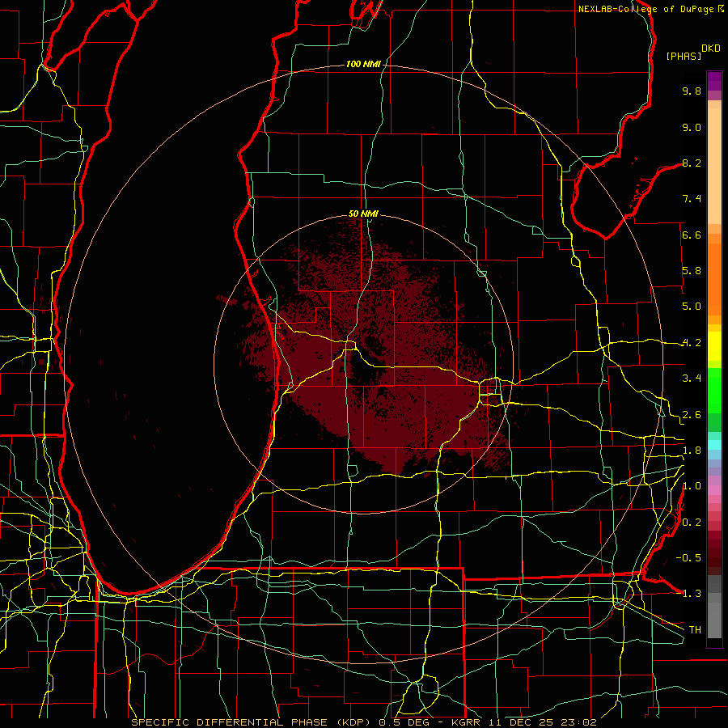Screen dimensions: 728x728
Task: Click the NEXLAB-College of DuPage credit text
Action: click(x=646, y=9)
